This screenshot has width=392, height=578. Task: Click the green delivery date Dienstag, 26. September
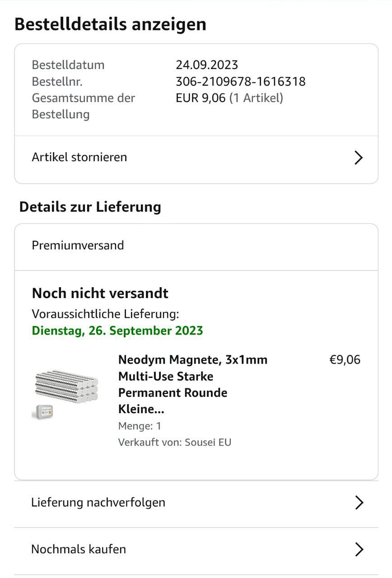click(x=117, y=331)
